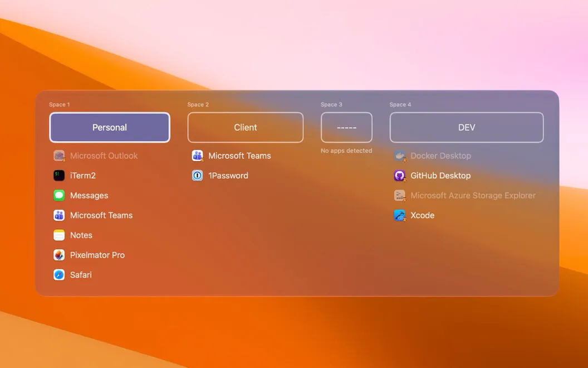Click the 1Password icon

197,176
